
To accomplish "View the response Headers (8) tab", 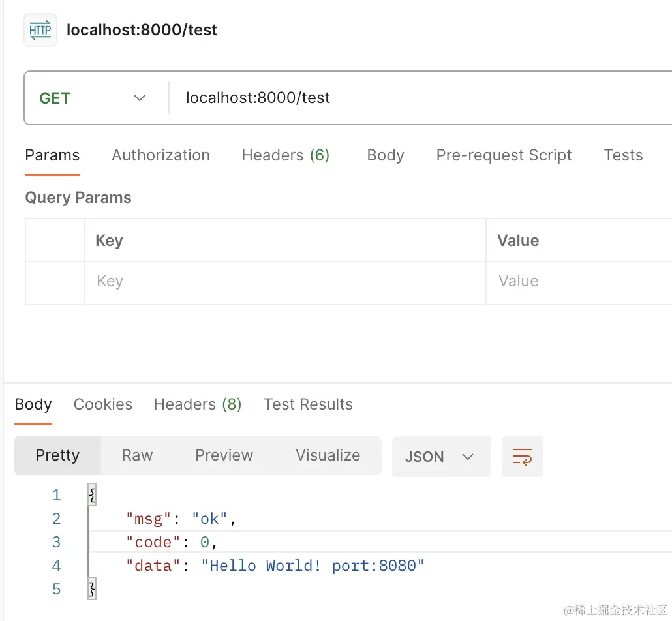I will point(198,404).
